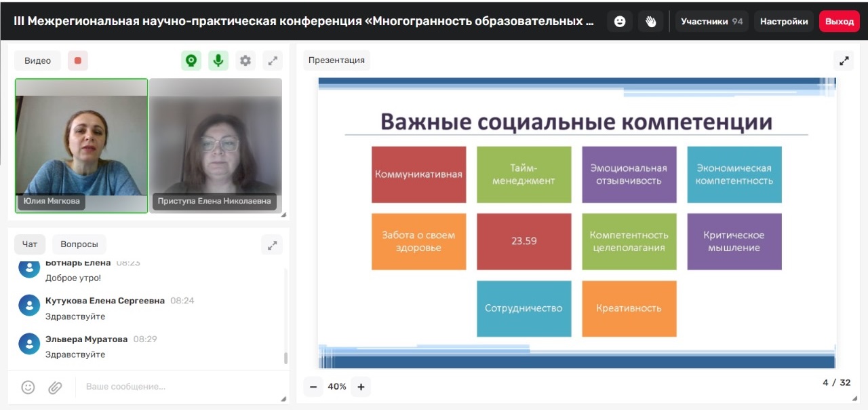Open emoji picker in chat input
This screenshot has height=410, width=868.
pos(28,387)
